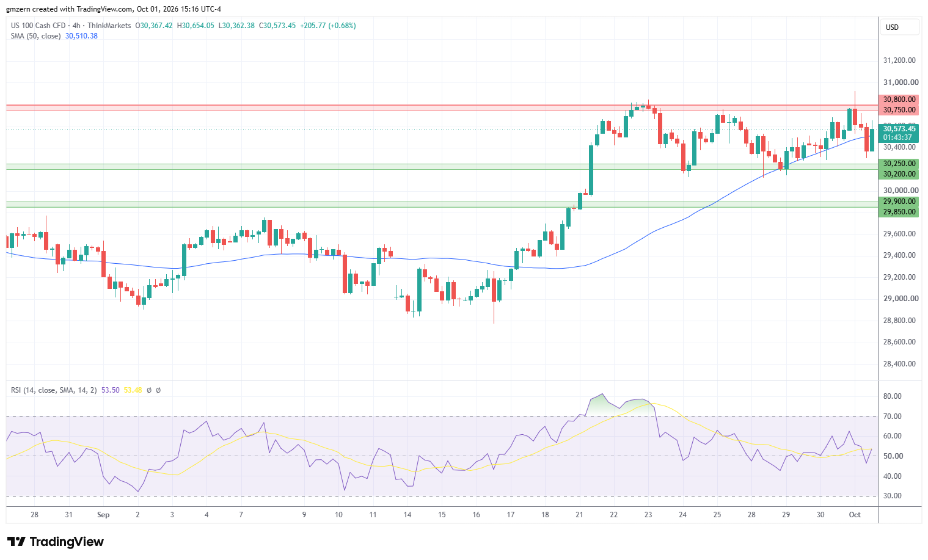Click the RSI (14, close, SMA, 14, 2) label

tap(54, 390)
